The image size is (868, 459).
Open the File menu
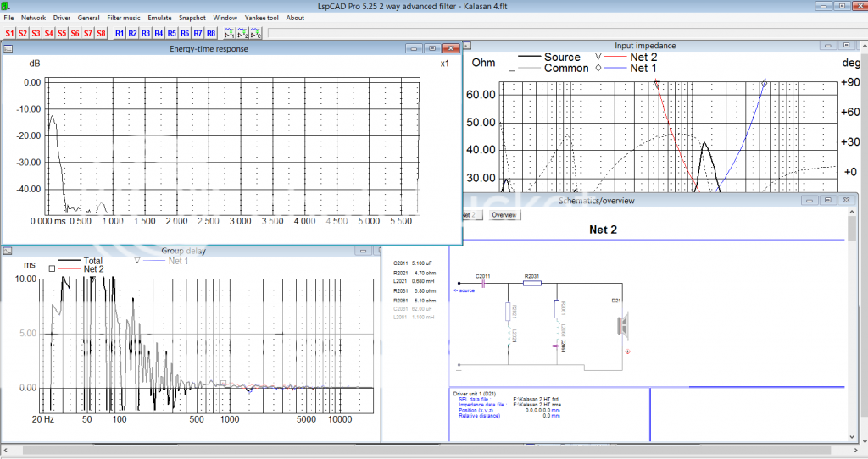coord(8,18)
